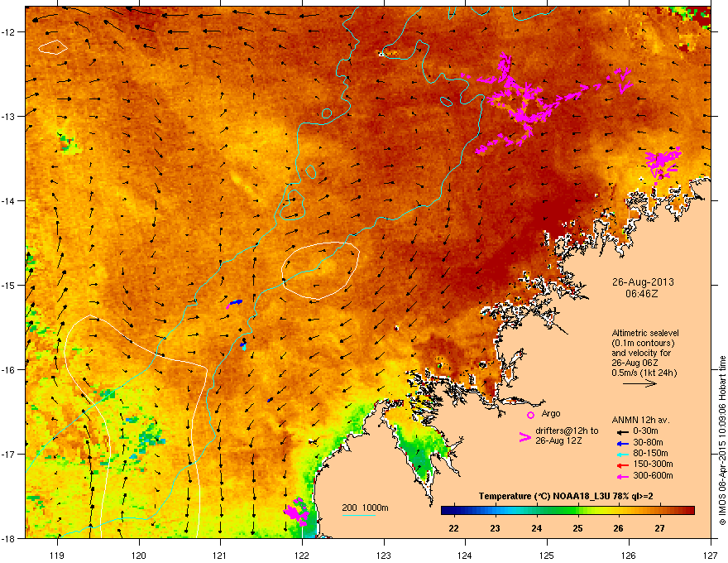
Task: Click the 'Argo' legend label
Action: (551, 413)
